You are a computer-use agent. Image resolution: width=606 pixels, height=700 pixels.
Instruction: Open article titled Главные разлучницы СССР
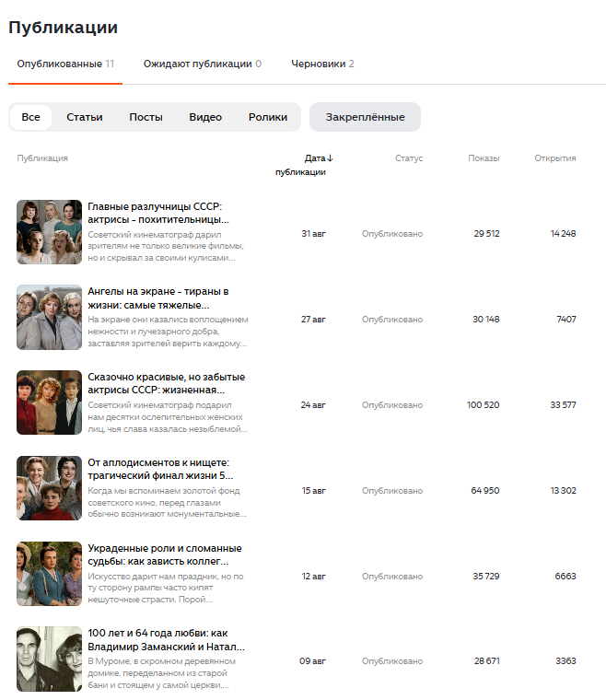158,213
